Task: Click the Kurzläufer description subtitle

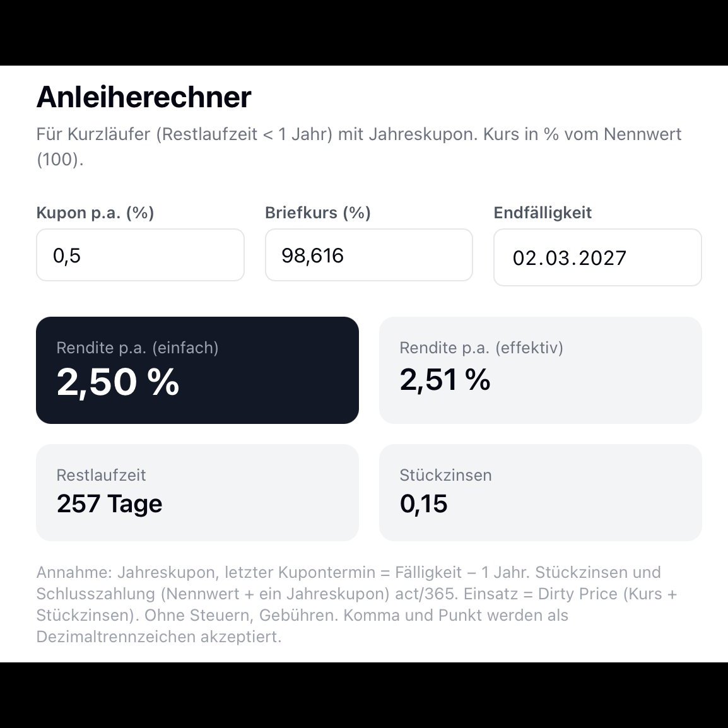Action: 359,147
